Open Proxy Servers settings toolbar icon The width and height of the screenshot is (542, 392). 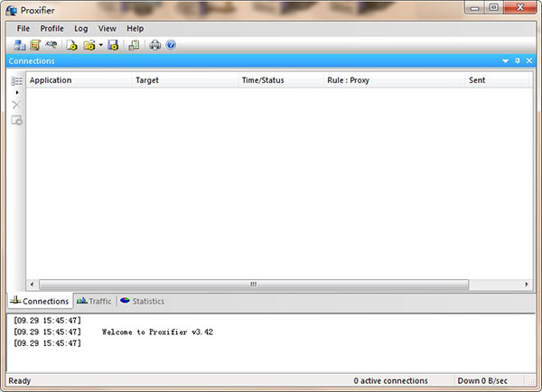(x=19, y=45)
